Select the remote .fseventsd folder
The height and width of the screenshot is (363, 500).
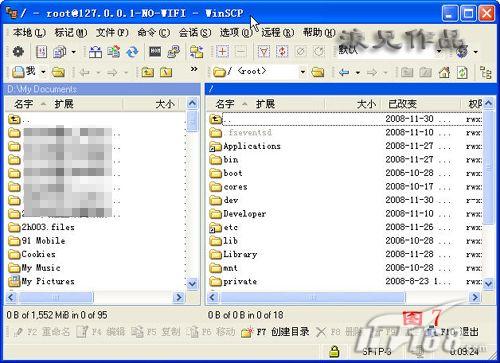241,133
